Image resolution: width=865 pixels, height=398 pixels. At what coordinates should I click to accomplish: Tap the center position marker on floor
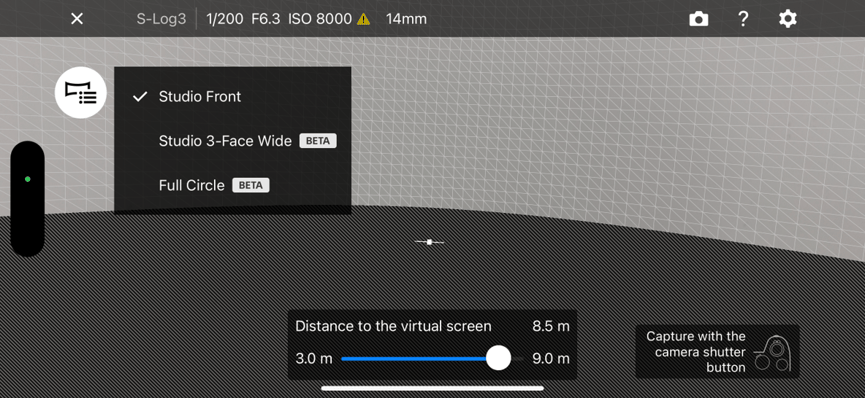point(429,242)
